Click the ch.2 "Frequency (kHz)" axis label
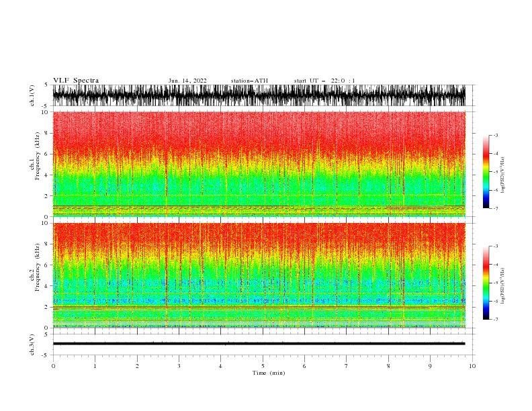The width and height of the screenshot is (532, 411). coord(38,267)
